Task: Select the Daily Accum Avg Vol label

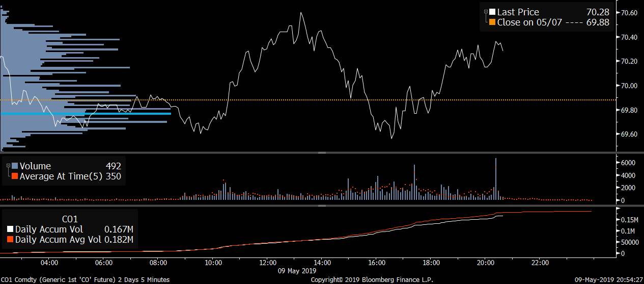Action: tap(58, 240)
